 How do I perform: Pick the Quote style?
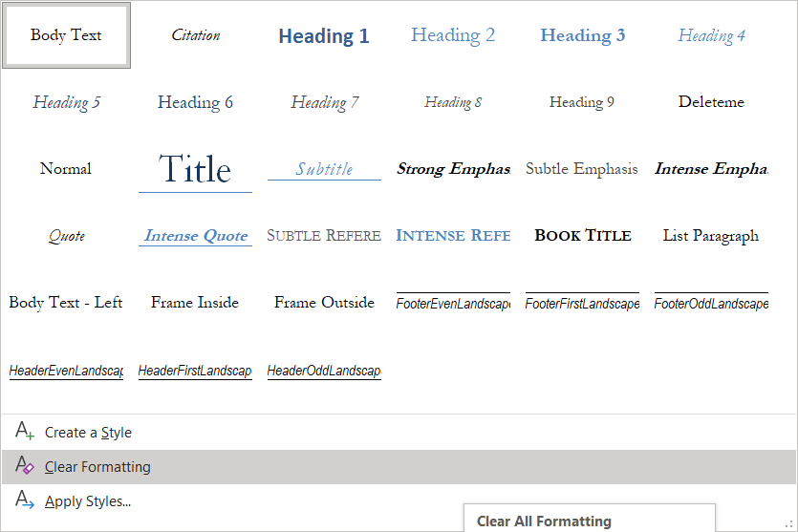66,236
